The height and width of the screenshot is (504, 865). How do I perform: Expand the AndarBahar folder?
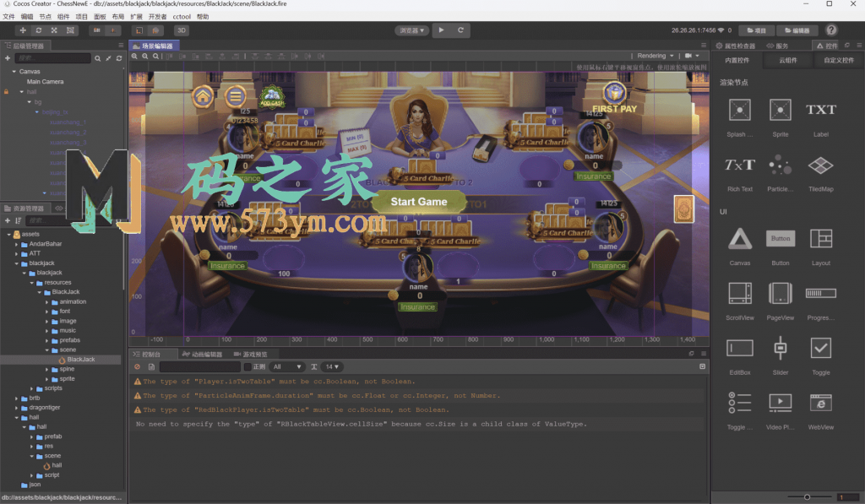(x=17, y=244)
